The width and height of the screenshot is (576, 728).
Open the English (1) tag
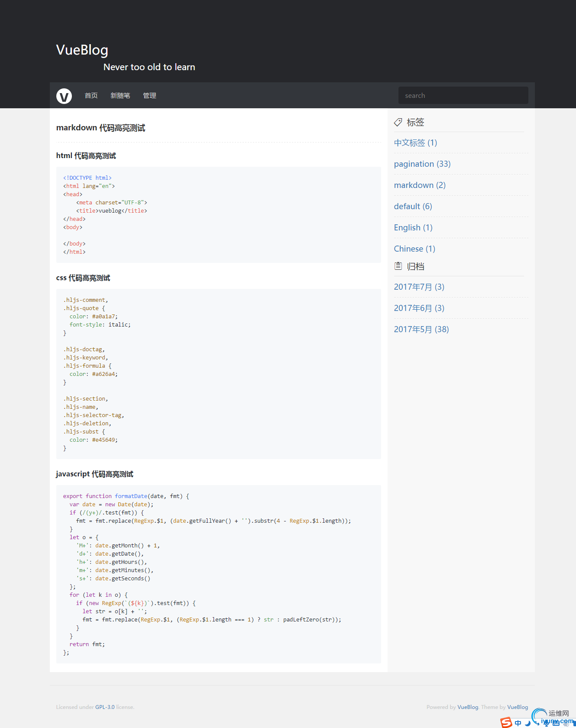point(413,227)
